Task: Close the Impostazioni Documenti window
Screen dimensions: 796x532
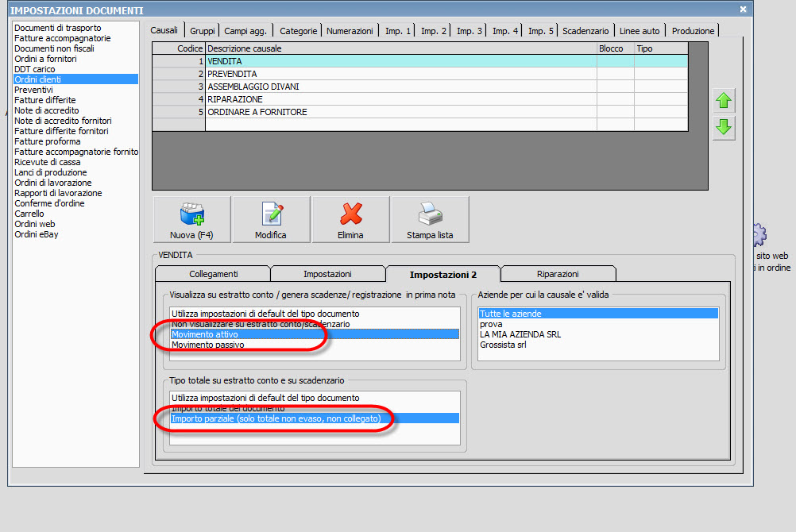Action: point(743,10)
